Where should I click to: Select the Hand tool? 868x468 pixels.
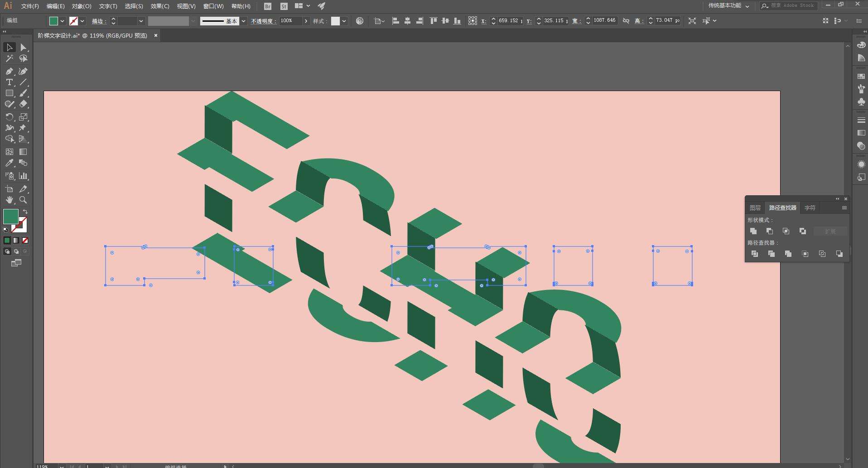(9, 200)
